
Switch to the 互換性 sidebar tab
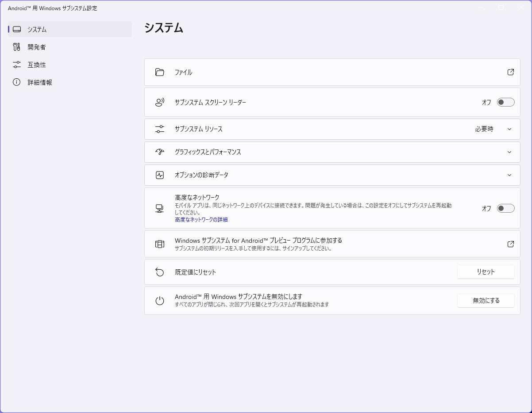pyautogui.click(x=70, y=65)
